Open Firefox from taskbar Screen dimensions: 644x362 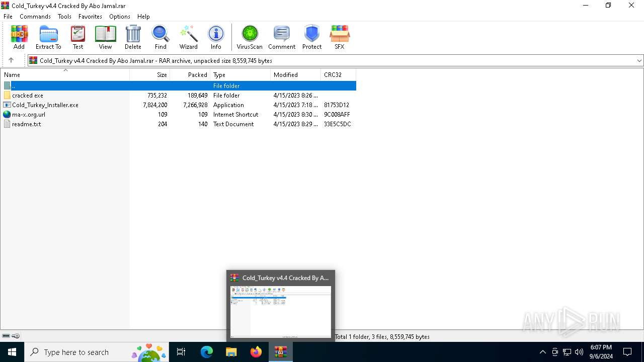(256, 352)
